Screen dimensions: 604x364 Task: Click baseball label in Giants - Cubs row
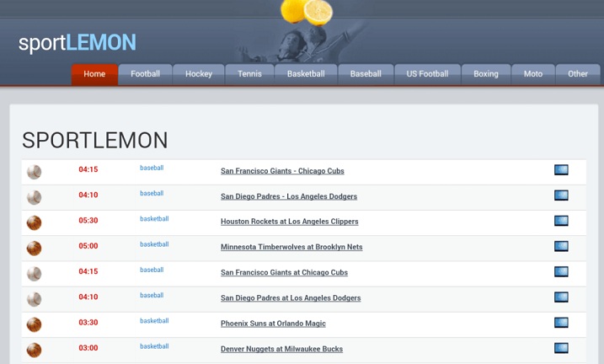(x=152, y=168)
